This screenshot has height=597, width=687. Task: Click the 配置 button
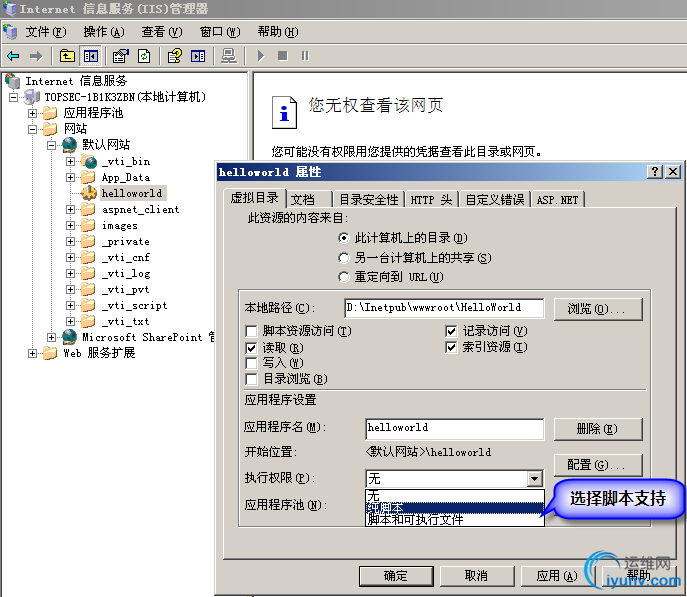pyautogui.click(x=598, y=465)
